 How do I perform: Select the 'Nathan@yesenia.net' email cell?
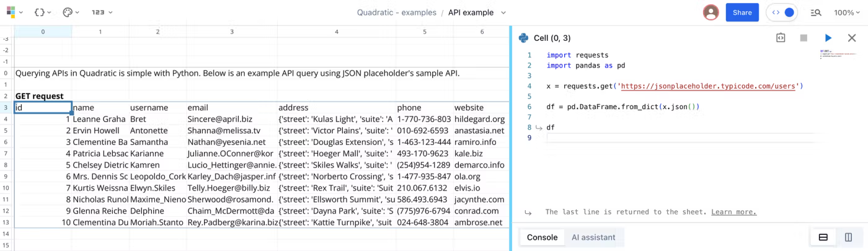(232, 142)
